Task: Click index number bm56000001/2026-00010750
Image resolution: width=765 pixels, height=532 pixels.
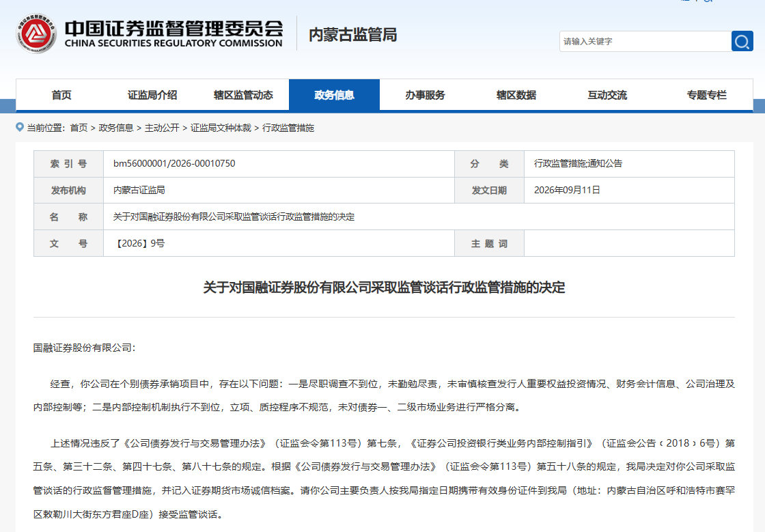Action: [x=174, y=163]
